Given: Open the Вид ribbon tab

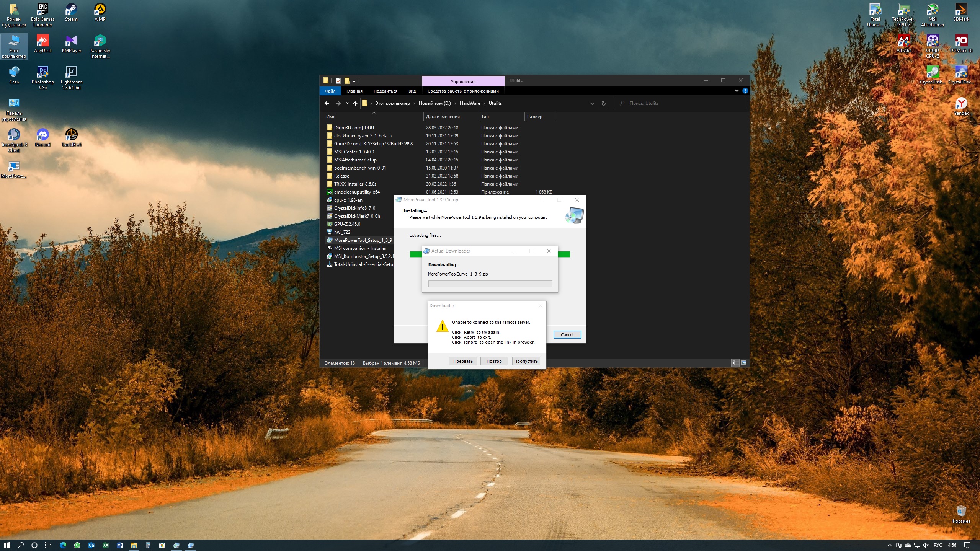Looking at the screenshot, I should point(412,91).
